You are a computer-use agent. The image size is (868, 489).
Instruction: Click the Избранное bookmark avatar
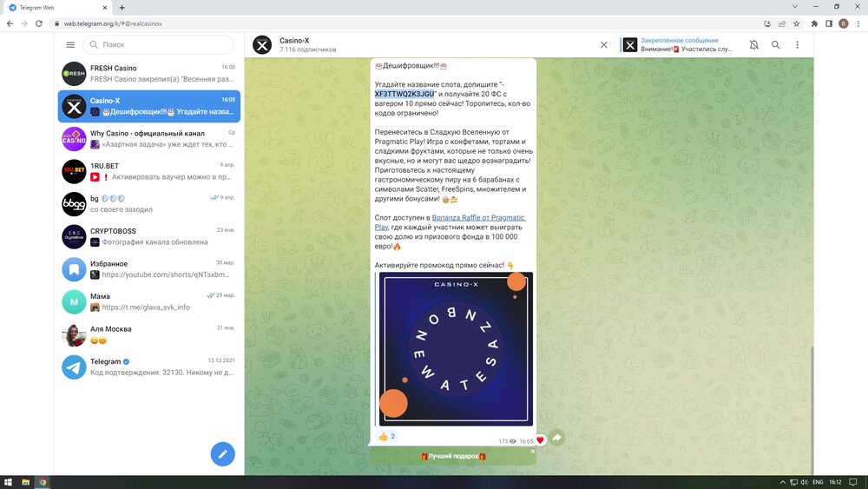74,269
